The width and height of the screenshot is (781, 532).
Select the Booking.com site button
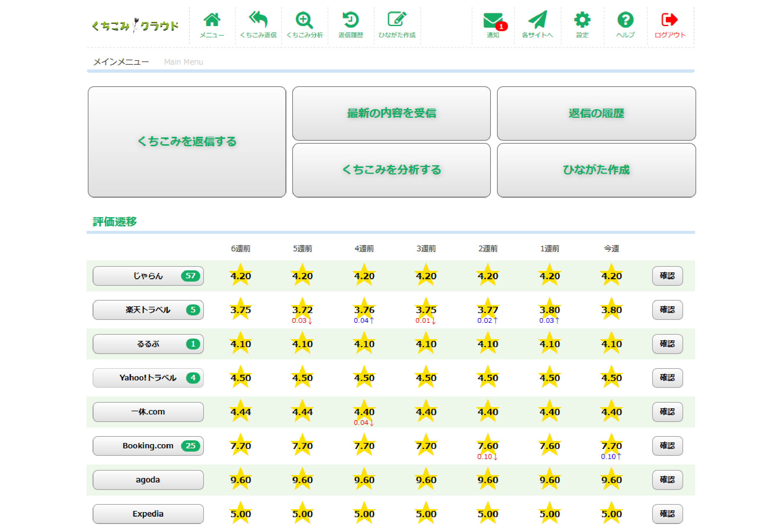(148, 446)
